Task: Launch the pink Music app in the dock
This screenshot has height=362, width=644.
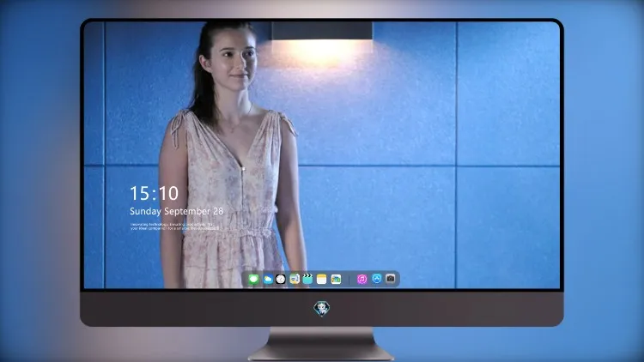Action: click(361, 280)
